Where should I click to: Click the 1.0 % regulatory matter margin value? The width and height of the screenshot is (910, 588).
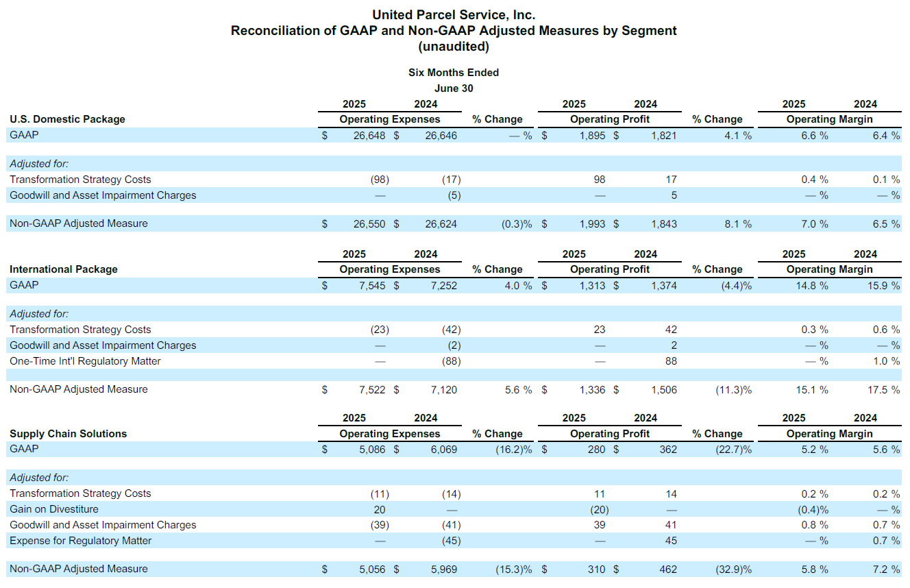coord(886,361)
